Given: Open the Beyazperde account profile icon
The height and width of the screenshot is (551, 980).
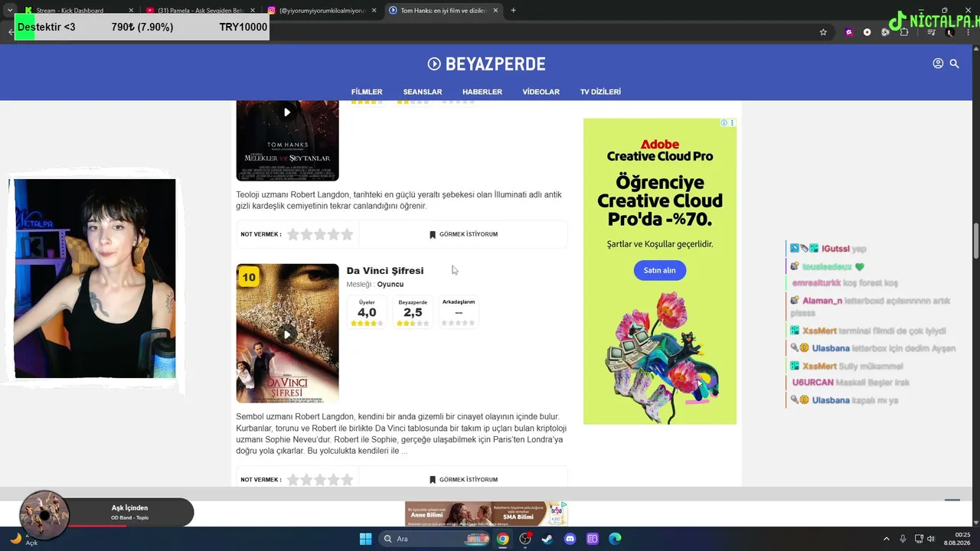Looking at the screenshot, I should point(938,64).
